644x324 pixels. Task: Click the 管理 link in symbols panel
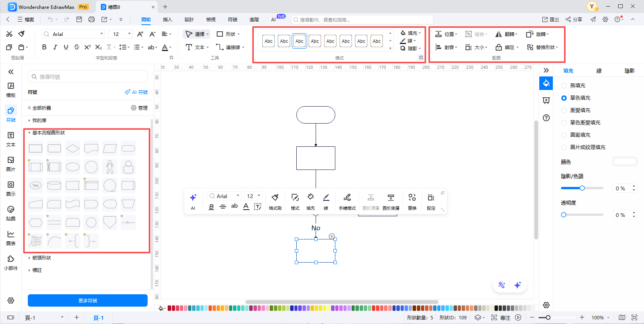139,108
